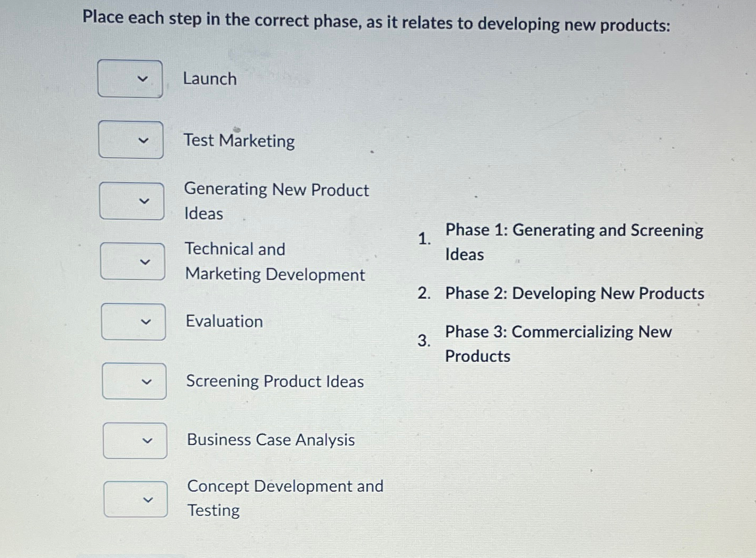Expand the Screening Product Ideas dropdown
756x558 pixels.
tap(135, 381)
